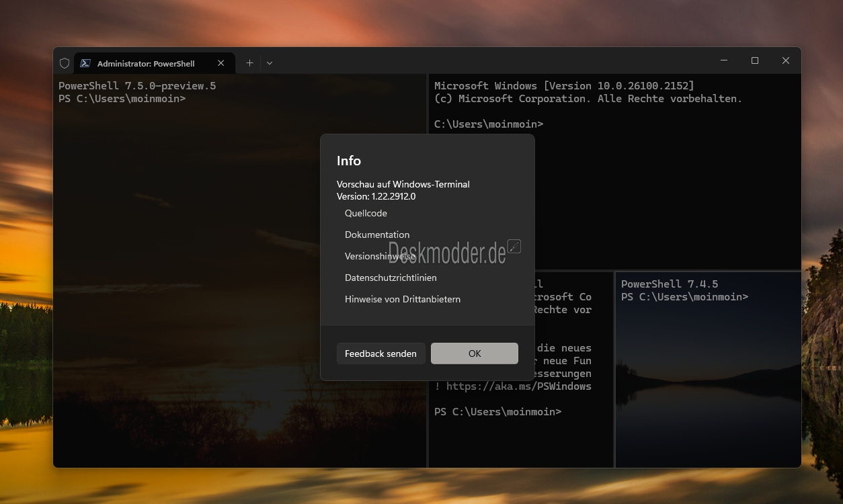This screenshot has height=504, width=843.
Task: Click the Version: 1.22.2912.0 text
Action: coord(376,196)
